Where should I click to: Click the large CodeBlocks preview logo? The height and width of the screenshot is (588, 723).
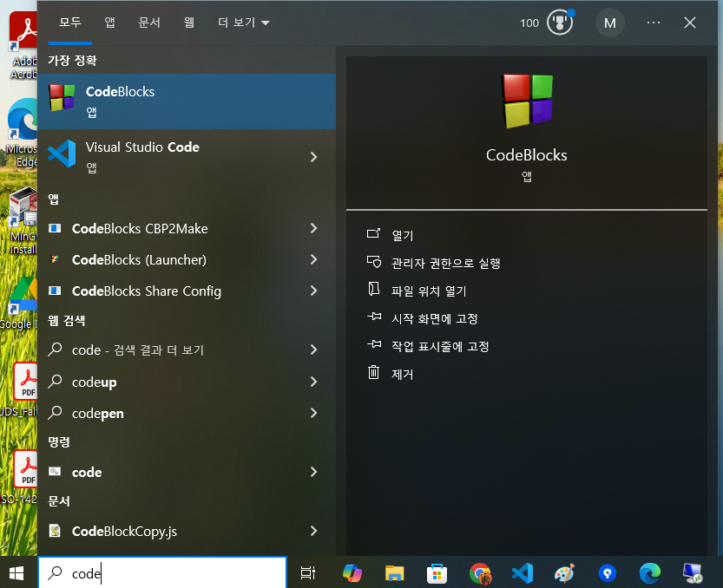coord(527,101)
